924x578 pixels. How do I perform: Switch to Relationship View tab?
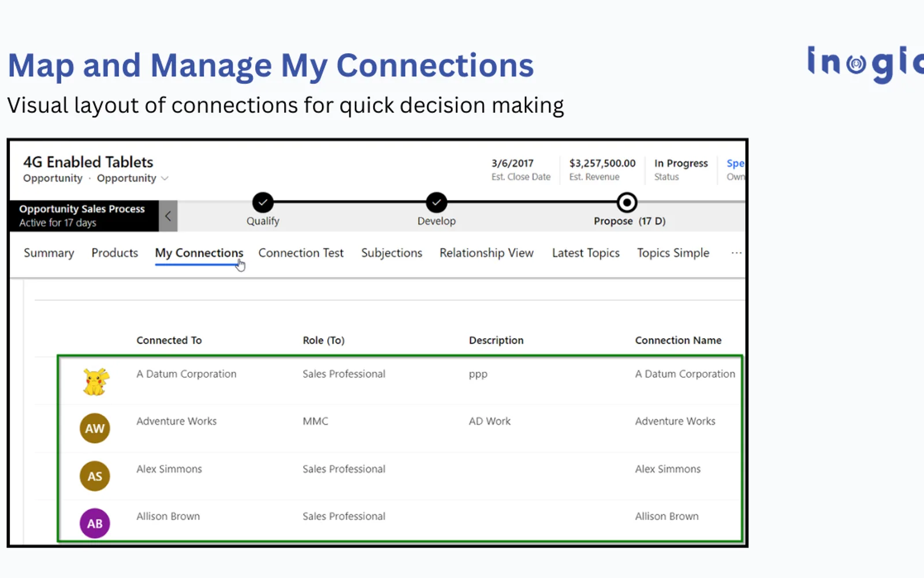point(487,253)
